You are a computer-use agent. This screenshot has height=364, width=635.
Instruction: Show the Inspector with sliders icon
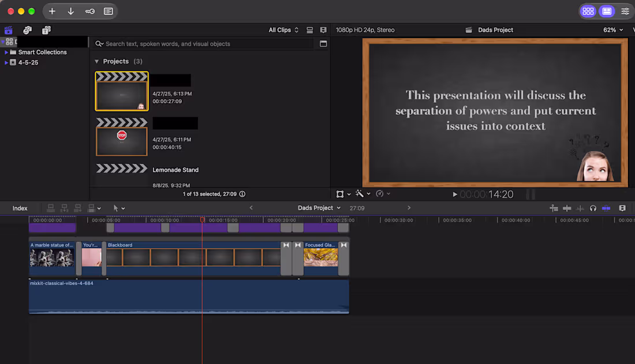coord(625,12)
